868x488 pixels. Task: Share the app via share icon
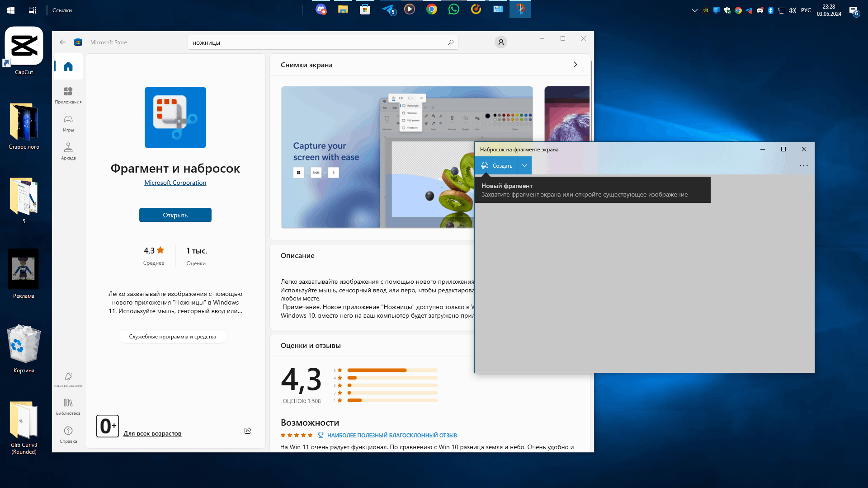(x=248, y=431)
